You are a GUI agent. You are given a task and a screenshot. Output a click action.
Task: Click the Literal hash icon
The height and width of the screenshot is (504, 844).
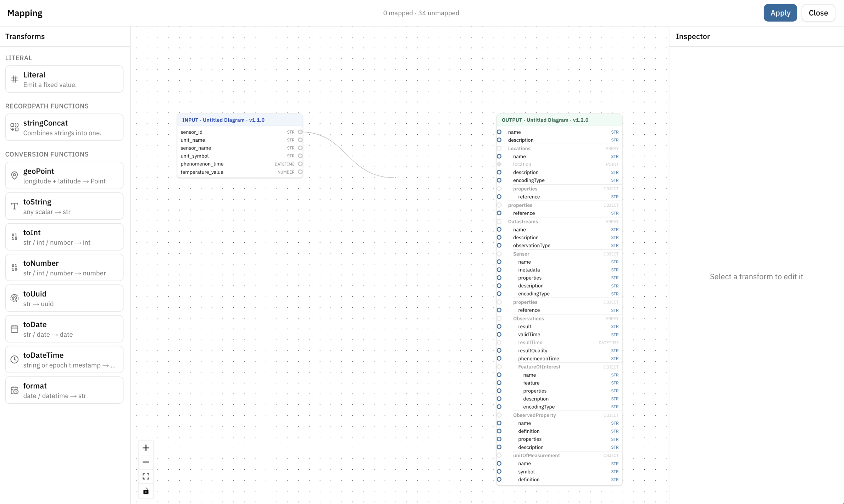coord(15,79)
